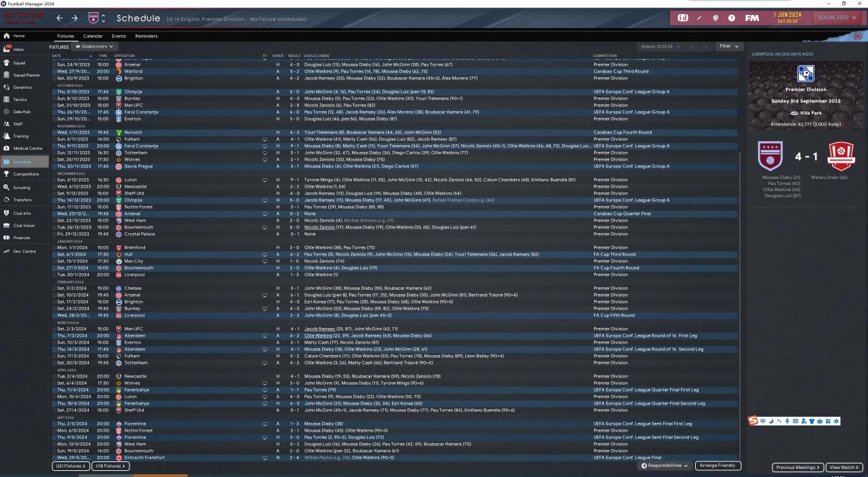Click the 1 JUN 2024 date display

[787, 15]
